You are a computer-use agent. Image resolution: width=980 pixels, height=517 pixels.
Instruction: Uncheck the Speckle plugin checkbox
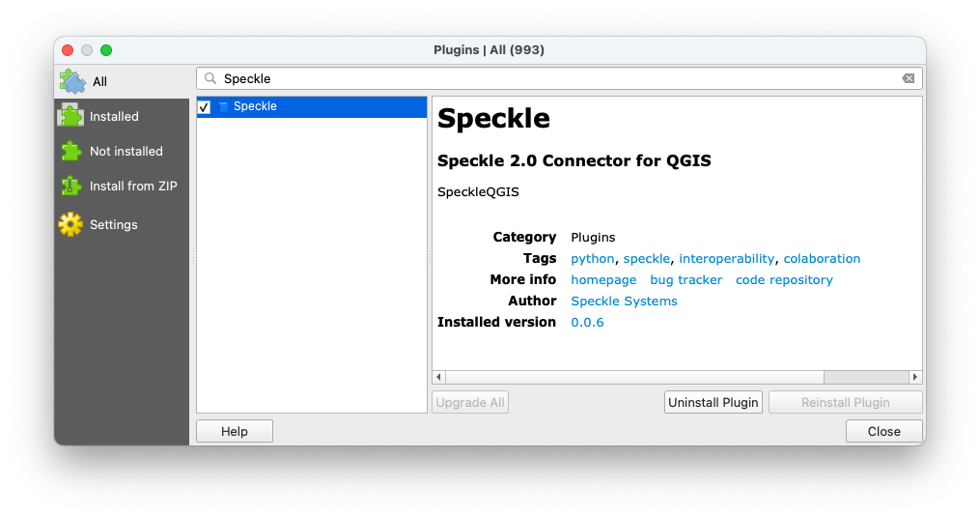pyautogui.click(x=205, y=107)
